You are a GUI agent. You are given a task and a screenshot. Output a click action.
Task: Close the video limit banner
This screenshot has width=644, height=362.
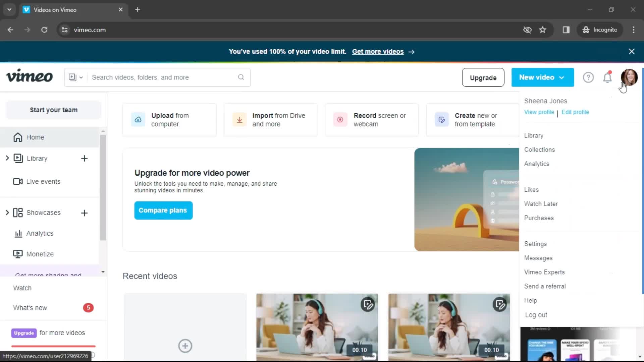point(632,52)
